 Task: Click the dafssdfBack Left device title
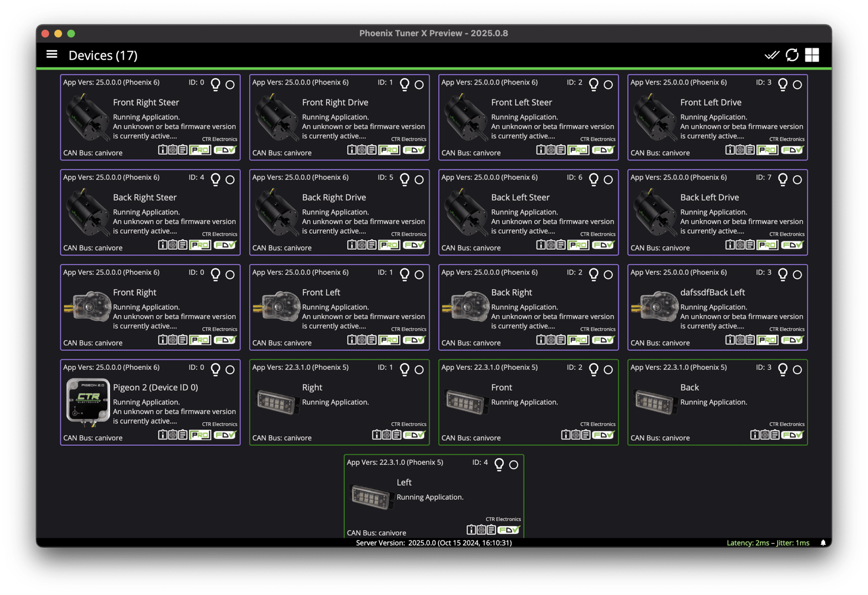coord(712,292)
